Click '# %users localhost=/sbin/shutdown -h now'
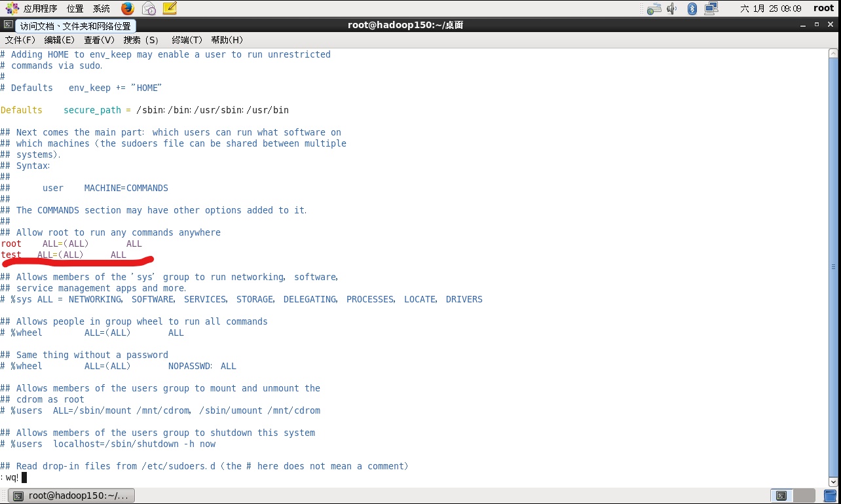 coord(107,444)
